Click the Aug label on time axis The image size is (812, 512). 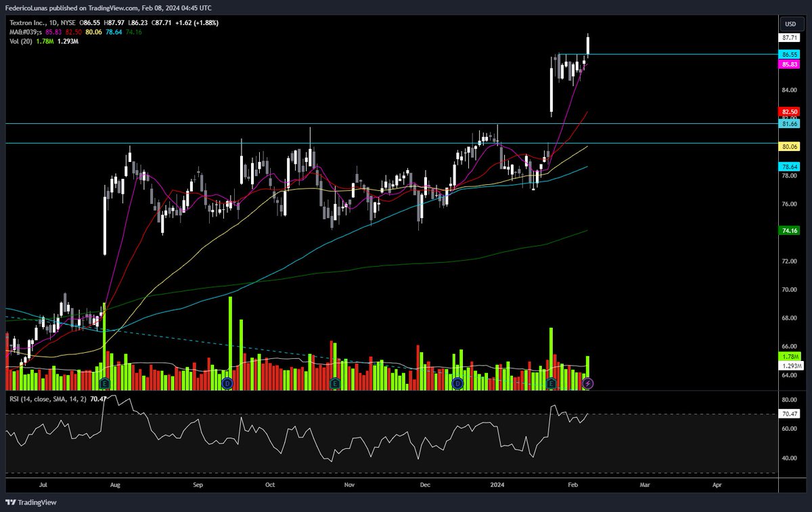coord(115,485)
